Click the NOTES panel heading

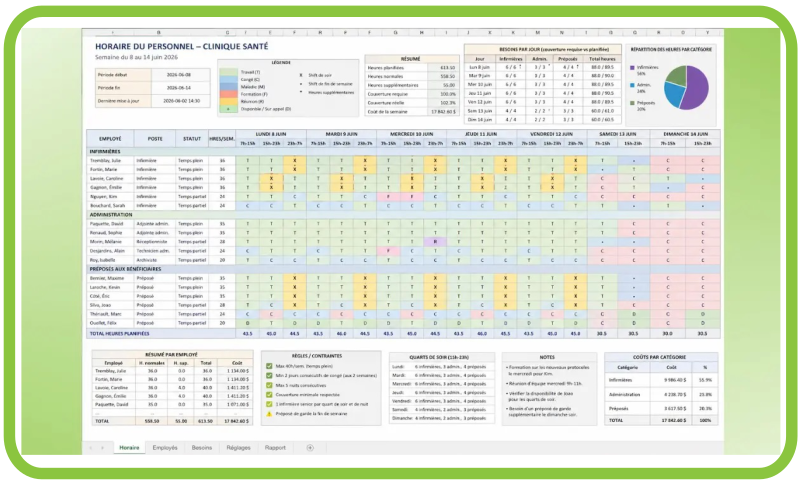click(547, 358)
